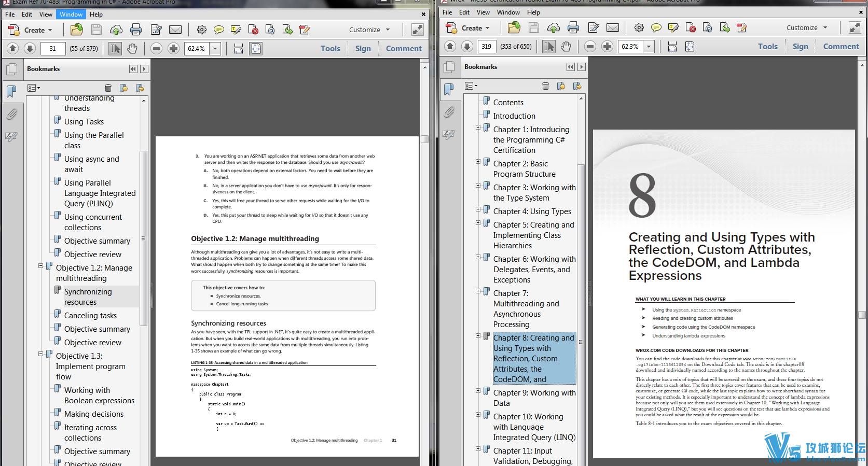Open Help menu in left window
The height and width of the screenshot is (466, 868).
[96, 14]
